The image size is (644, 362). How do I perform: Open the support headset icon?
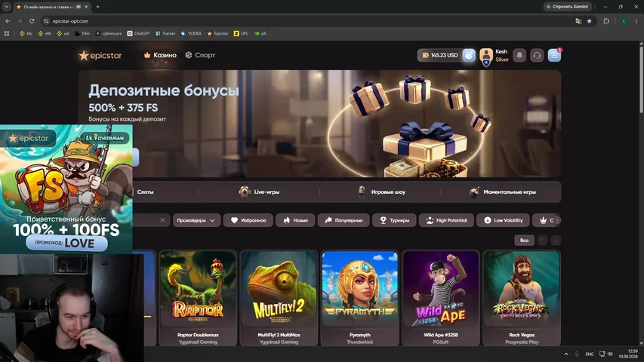pyautogui.click(x=537, y=55)
